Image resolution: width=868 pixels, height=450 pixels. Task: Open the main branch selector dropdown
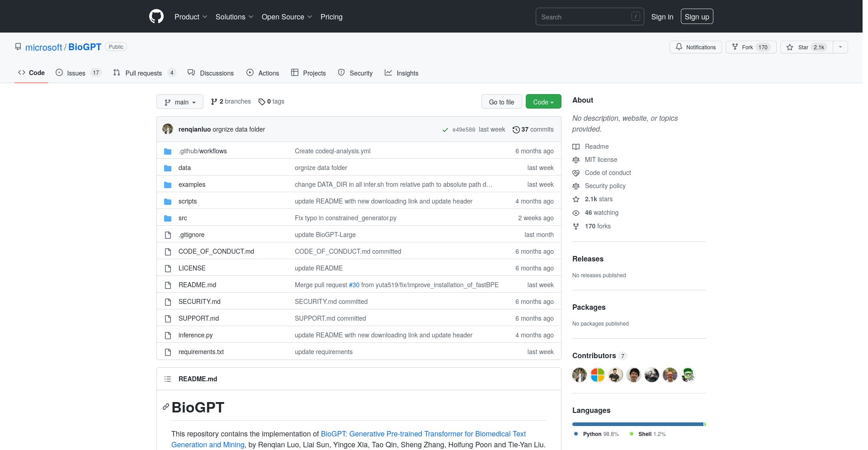[x=180, y=102]
